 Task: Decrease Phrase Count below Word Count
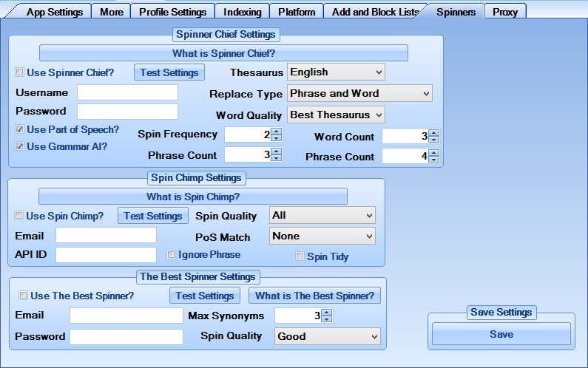coord(434,160)
